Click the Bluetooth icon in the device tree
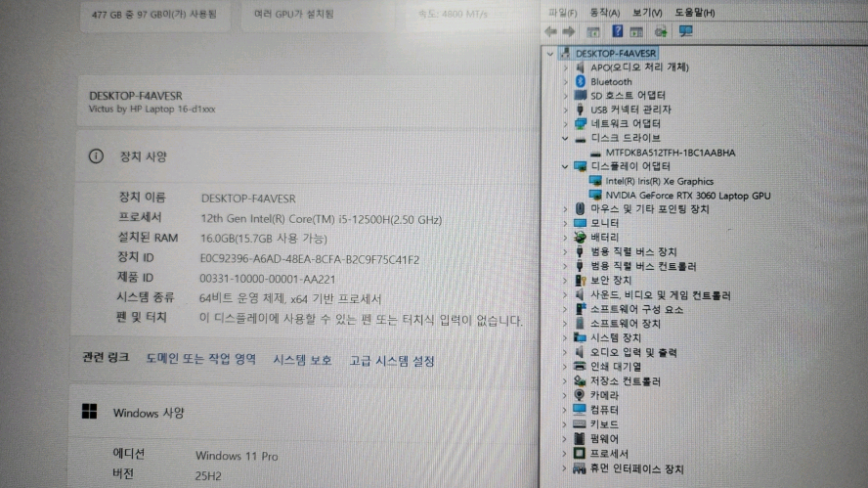The width and height of the screenshot is (868, 488). tap(581, 81)
